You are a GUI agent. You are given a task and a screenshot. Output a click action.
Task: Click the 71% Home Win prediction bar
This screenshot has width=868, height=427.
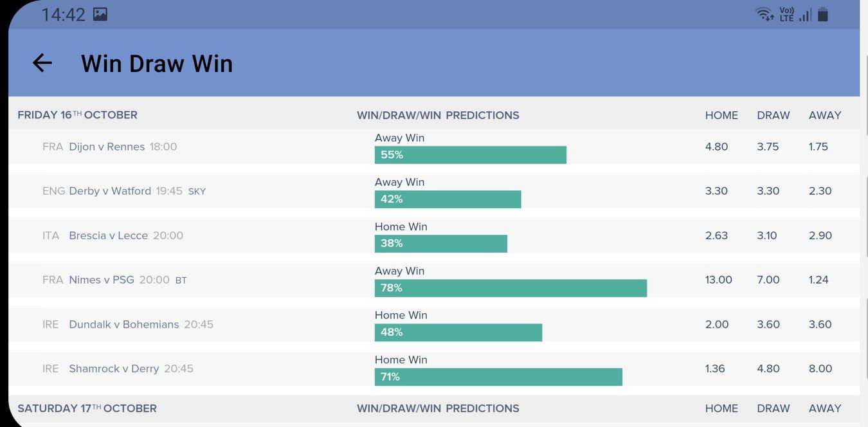click(498, 377)
